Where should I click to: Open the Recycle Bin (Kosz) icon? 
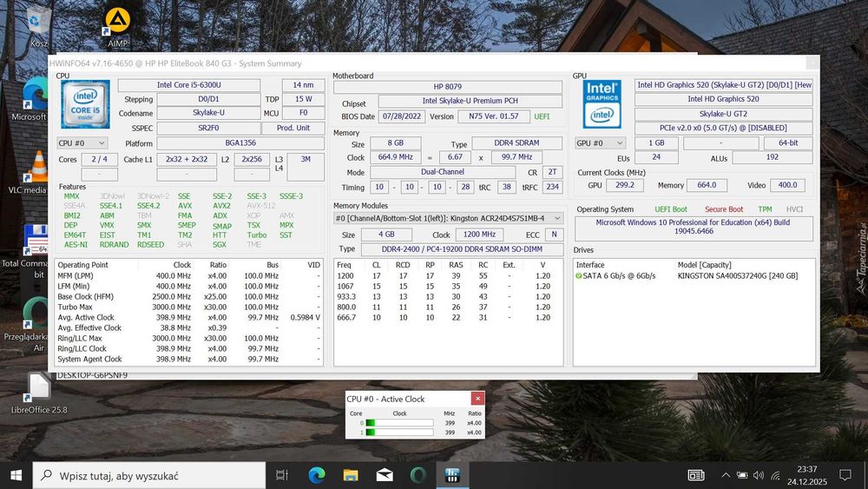(37, 26)
